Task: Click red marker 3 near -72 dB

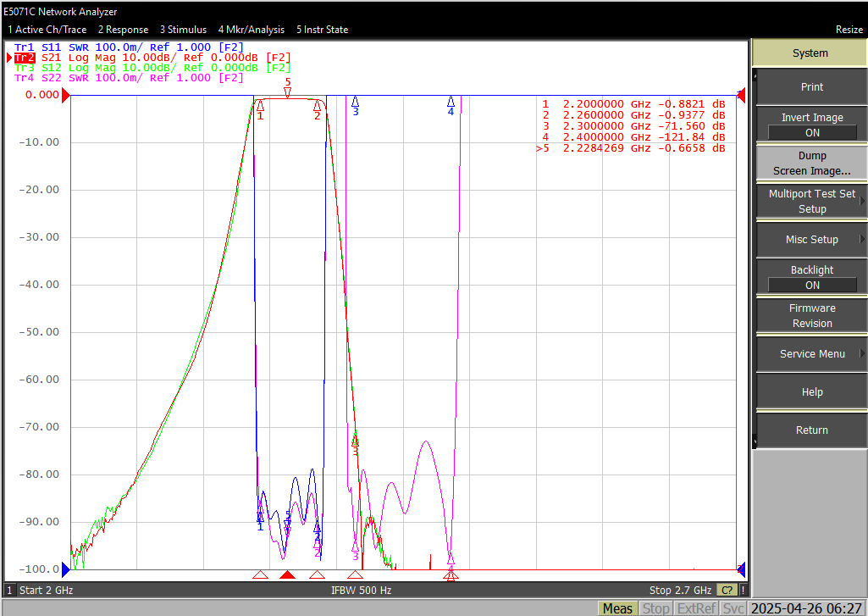Action: (x=356, y=441)
